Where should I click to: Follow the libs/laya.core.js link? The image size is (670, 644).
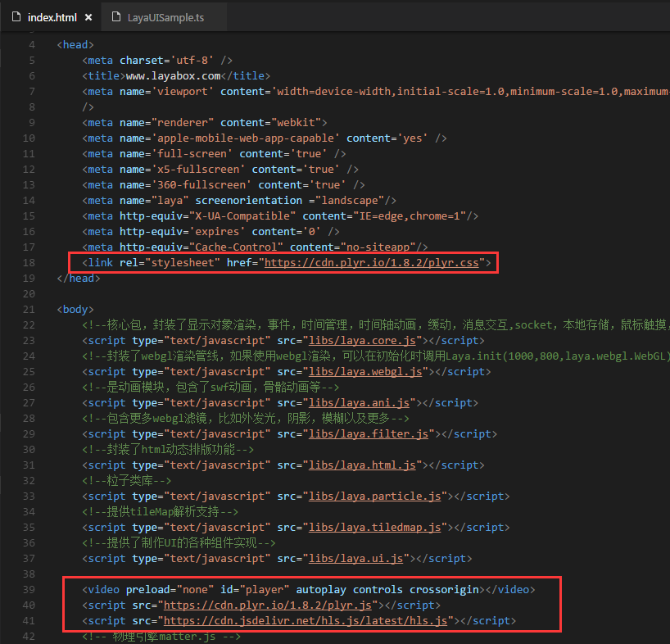364,340
